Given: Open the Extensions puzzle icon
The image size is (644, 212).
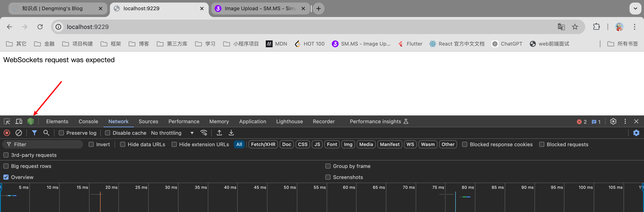Looking at the screenshot, I should coord(597,27).
